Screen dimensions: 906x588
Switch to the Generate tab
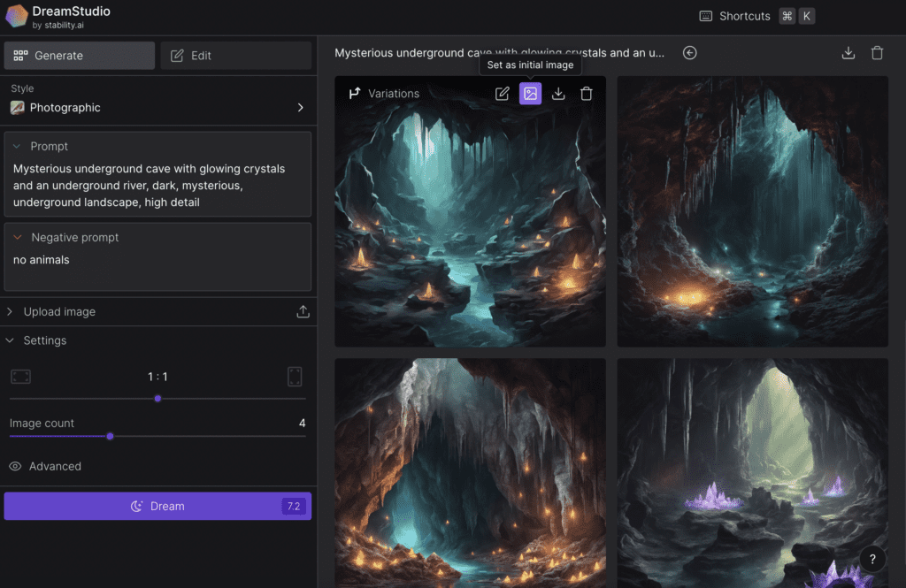click(79, 56)
